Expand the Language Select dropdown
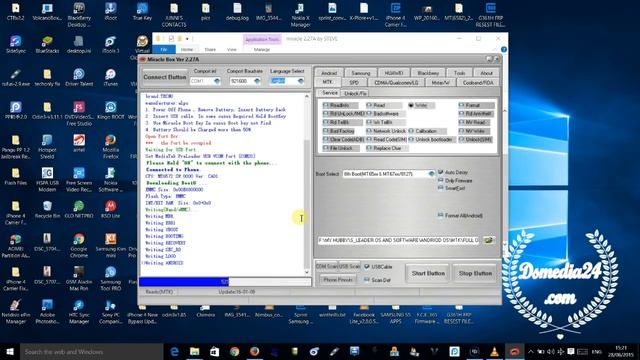The width and height of the screenshot is (640, 360). pyautogui.click(x=300, y=81)
